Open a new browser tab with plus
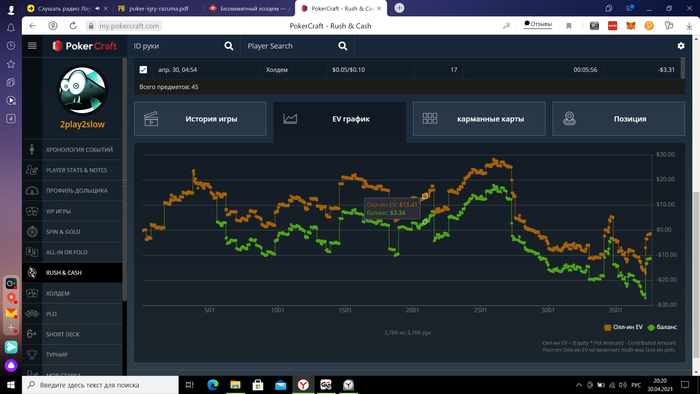 pos(400,8)
